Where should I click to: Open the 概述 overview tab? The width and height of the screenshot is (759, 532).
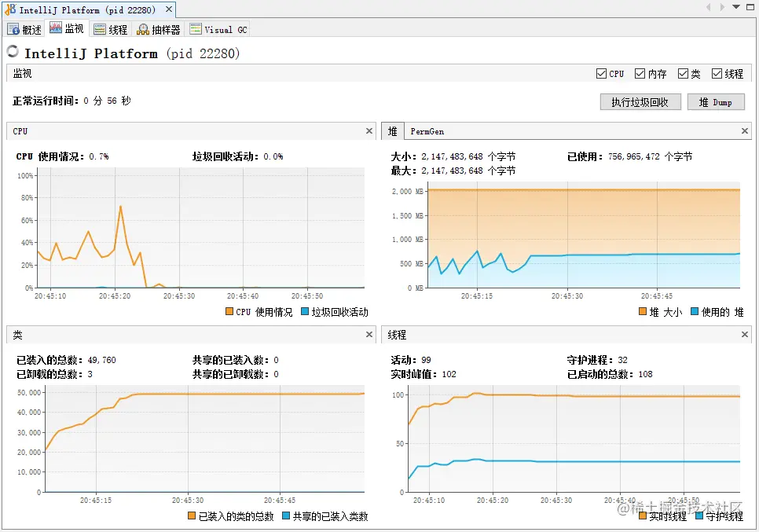click(x=24, y=30)
